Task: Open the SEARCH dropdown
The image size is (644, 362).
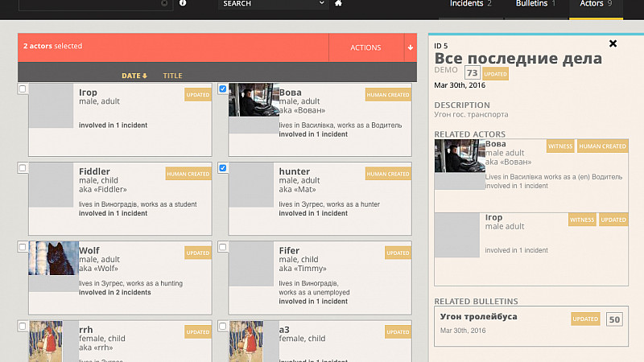Action: (x=273, y=4)
